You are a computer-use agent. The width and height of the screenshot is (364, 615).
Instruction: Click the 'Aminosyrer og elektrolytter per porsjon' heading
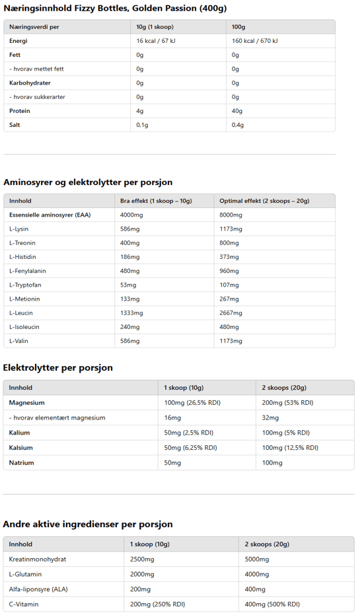click(88, 182)
